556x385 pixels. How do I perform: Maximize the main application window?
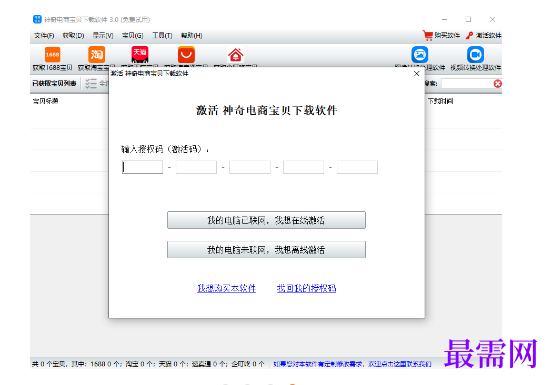click(468, 19)
